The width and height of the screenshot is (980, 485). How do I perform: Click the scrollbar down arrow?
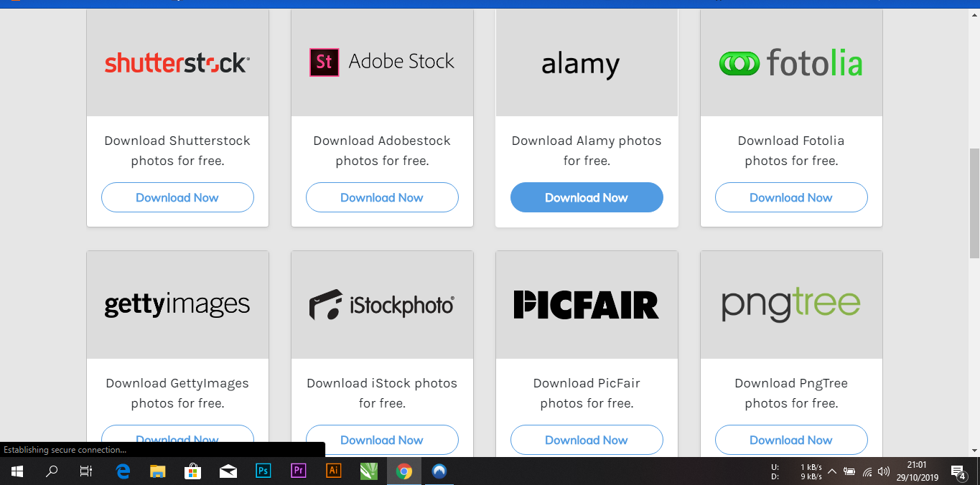pos(974,451)
